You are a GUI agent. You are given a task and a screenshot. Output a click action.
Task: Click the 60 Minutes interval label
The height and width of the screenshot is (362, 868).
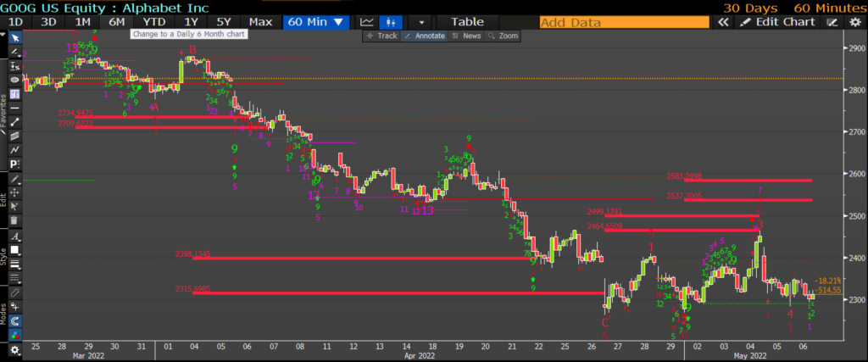pyautogui.click(x=830, y=8)
